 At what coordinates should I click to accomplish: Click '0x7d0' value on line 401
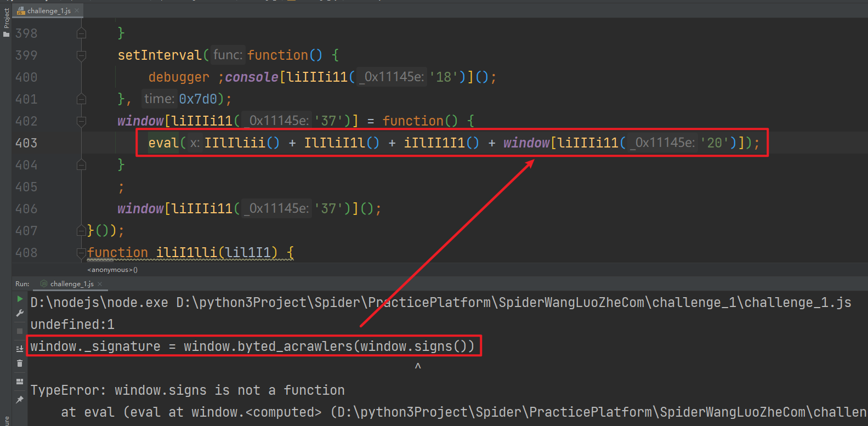click(198, 99)
